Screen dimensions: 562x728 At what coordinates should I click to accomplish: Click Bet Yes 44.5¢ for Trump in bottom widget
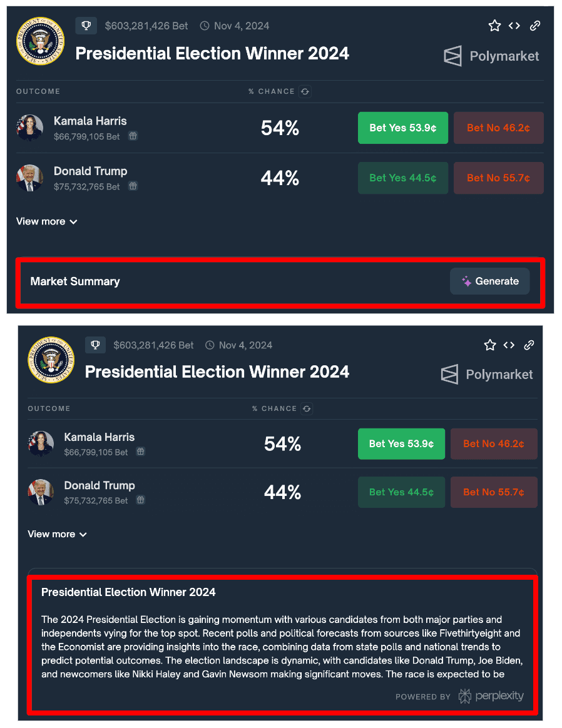tap(401, 492)
